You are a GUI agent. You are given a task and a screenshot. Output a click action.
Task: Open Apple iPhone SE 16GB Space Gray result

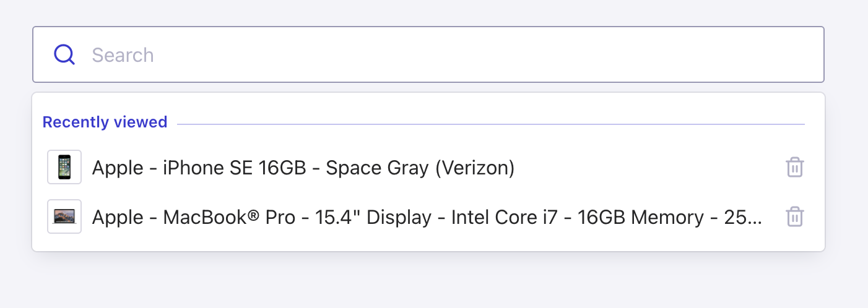coord(303,168)
